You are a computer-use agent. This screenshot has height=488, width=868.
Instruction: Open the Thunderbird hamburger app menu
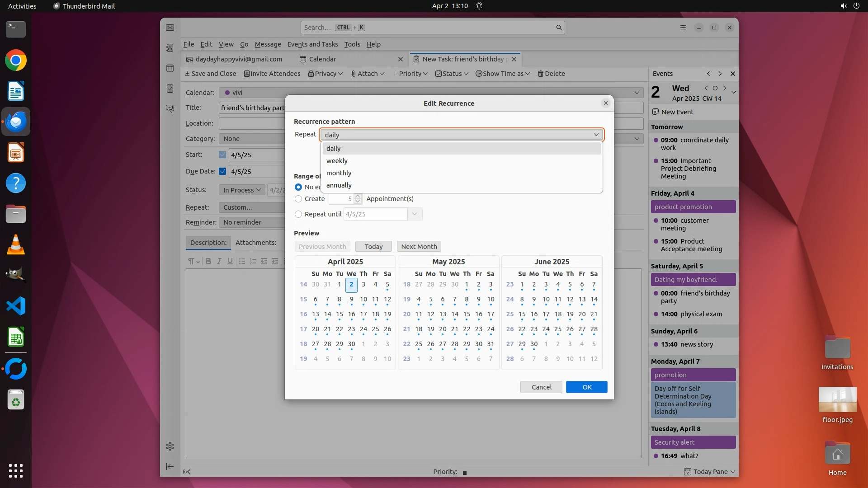click(x=683, y=28)
